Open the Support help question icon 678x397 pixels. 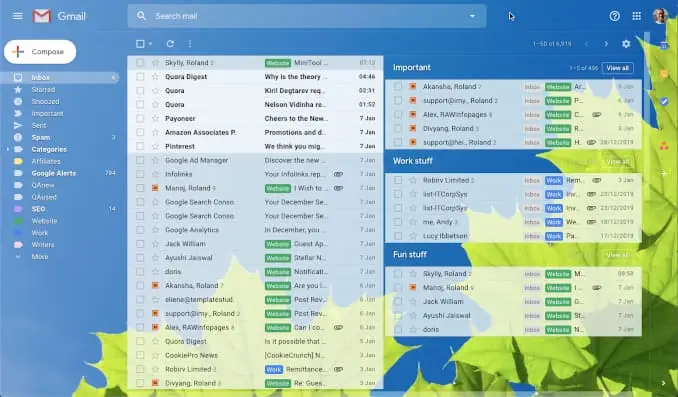point(614,16)
